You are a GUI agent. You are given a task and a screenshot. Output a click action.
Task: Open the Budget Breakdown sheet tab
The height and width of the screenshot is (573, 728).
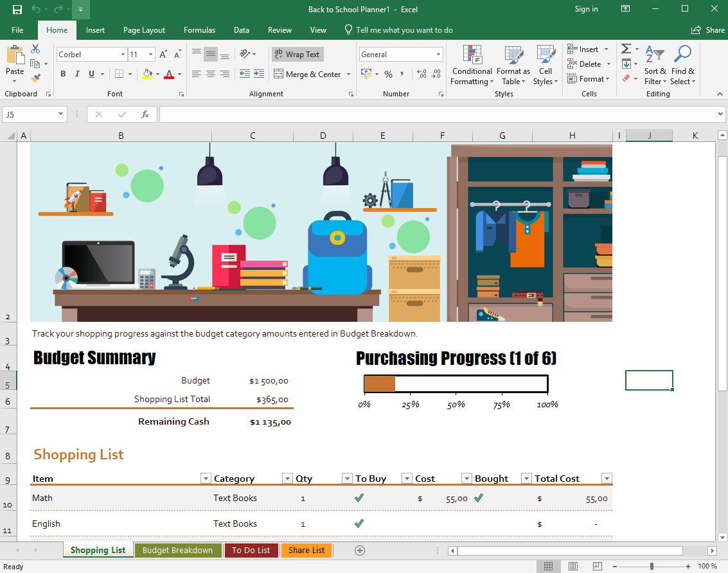tap(178, 550)
